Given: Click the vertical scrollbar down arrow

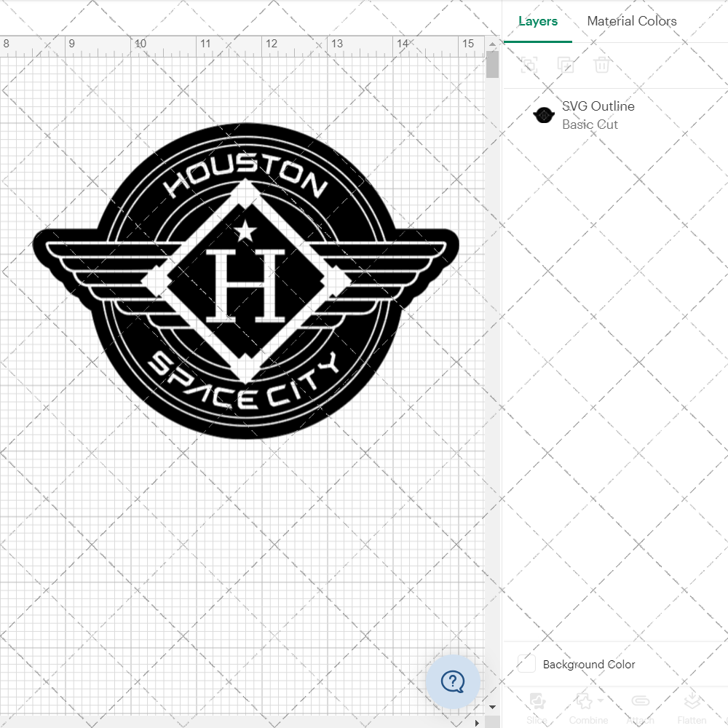Looking at the screenshot, I should 492,707.
